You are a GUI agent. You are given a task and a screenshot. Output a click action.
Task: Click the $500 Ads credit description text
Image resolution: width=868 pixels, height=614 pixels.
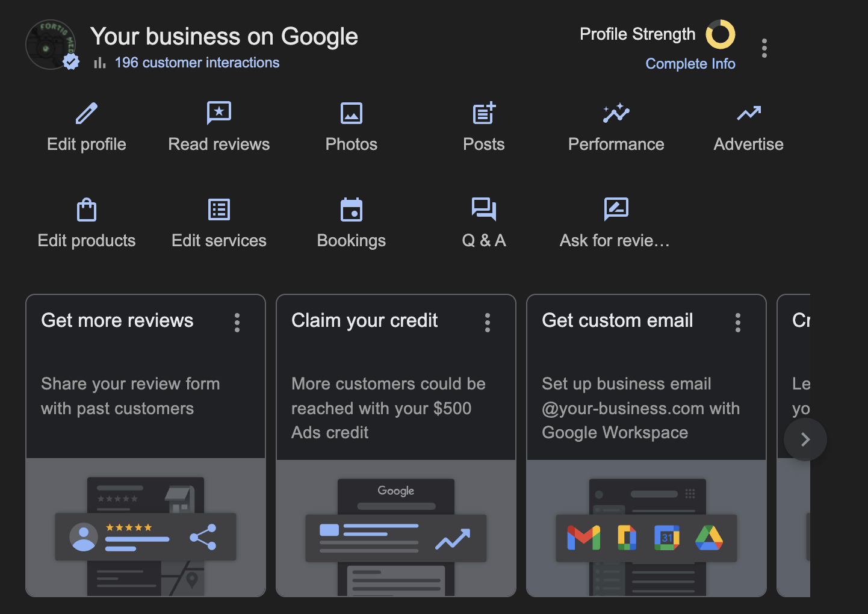pos(389,408)
